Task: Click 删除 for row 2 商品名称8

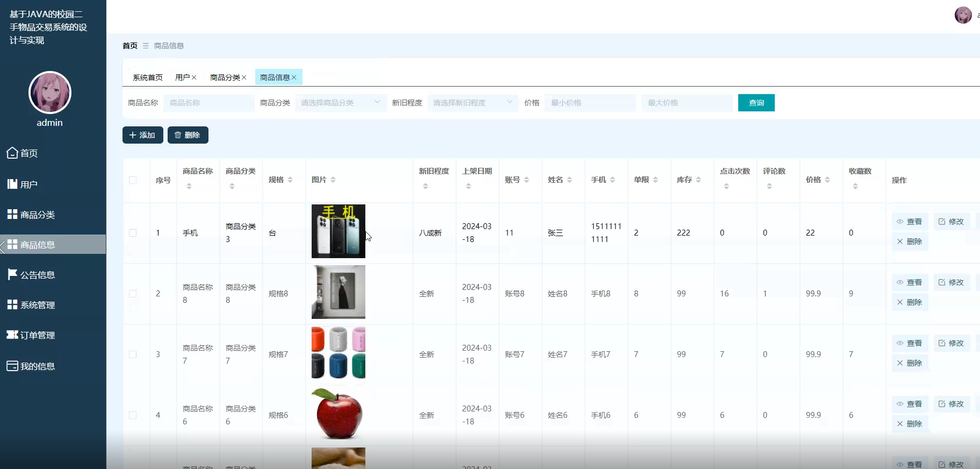Action: (x=910, y=302)
